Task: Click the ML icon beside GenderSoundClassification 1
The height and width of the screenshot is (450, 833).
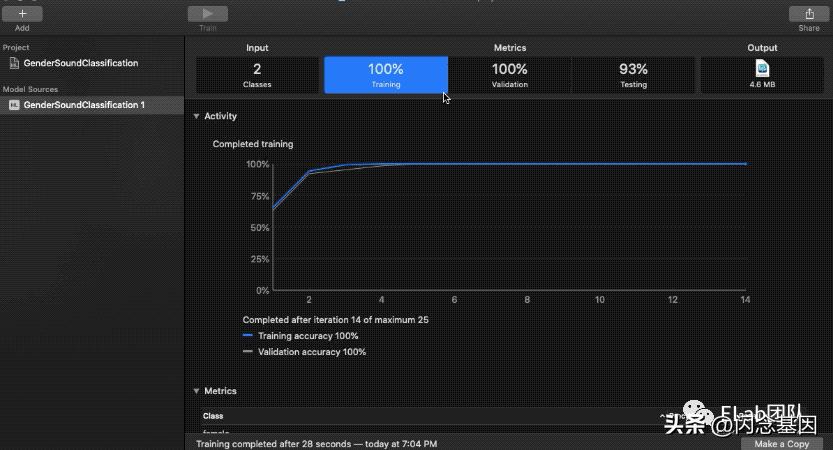Action: tap(14, 105)
